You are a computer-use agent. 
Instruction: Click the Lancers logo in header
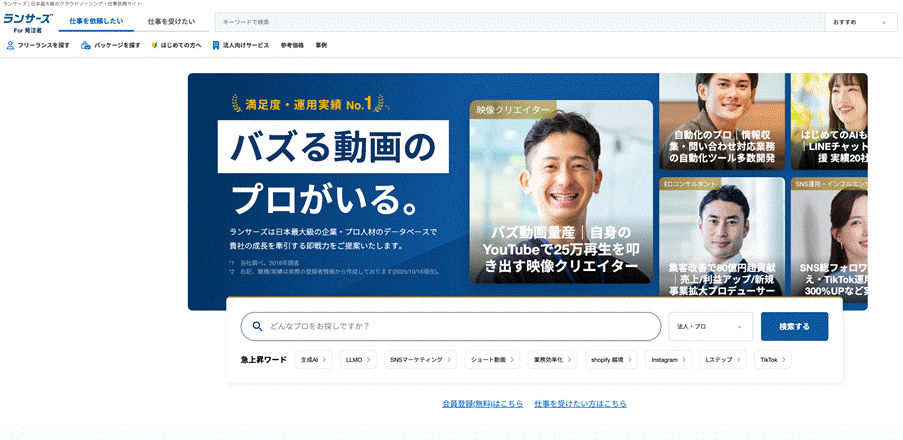coord(28,22)
